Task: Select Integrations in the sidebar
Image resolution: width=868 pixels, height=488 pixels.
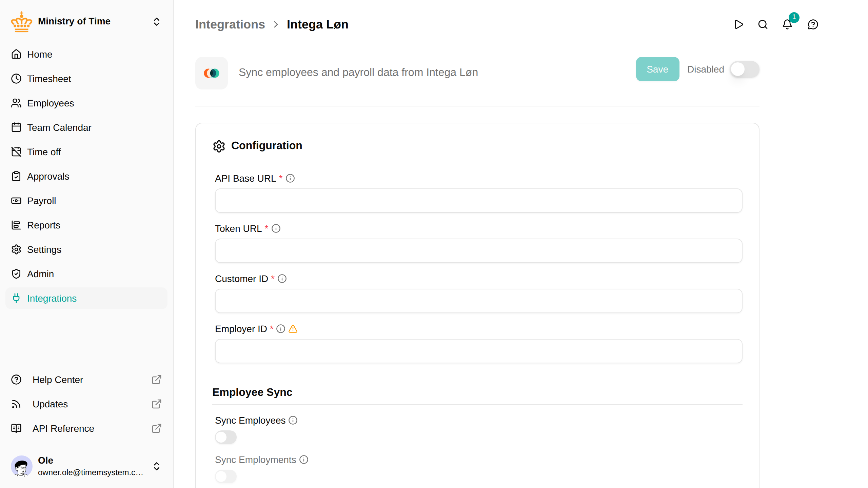Action: pos(86,298)
